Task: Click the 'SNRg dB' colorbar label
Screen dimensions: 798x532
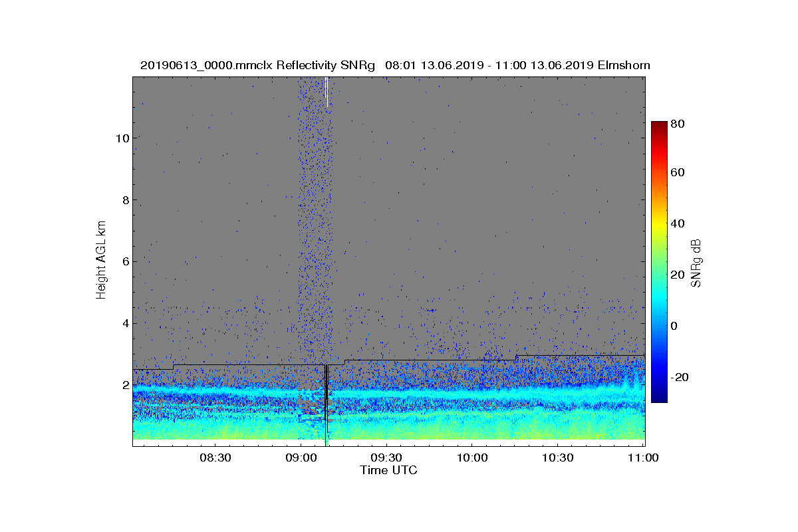Action: (696, 263)
